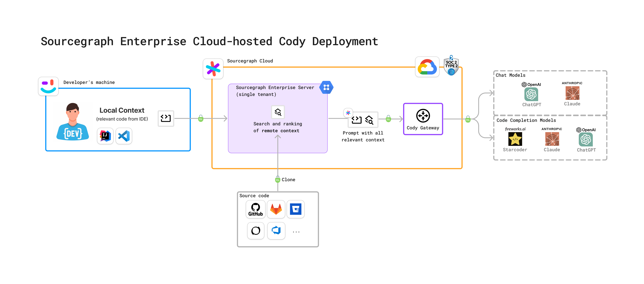Click the Cody Gateway box

pos(423,119)
